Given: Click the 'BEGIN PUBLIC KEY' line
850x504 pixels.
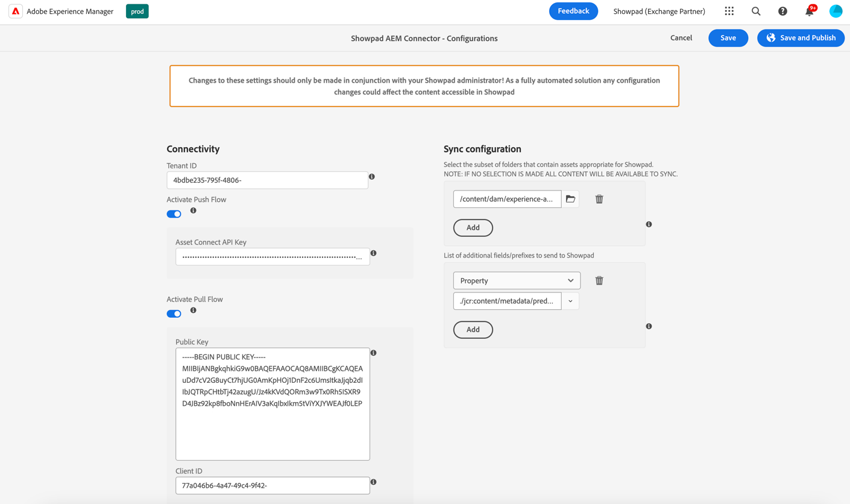Looking at the screenshot, I should tap(224, 357).
